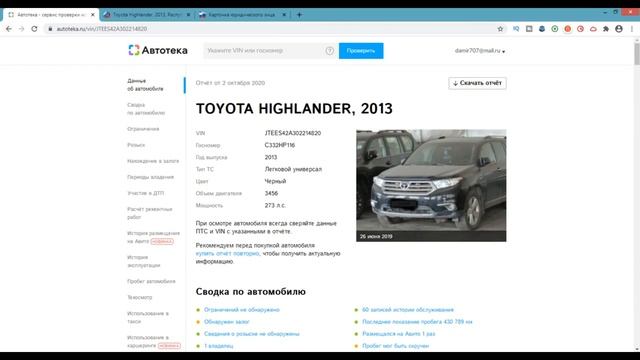The width and height of the screenshot is (640, 360).
Task: Click the Обнаружен залог link
Action: pos(227,322)
